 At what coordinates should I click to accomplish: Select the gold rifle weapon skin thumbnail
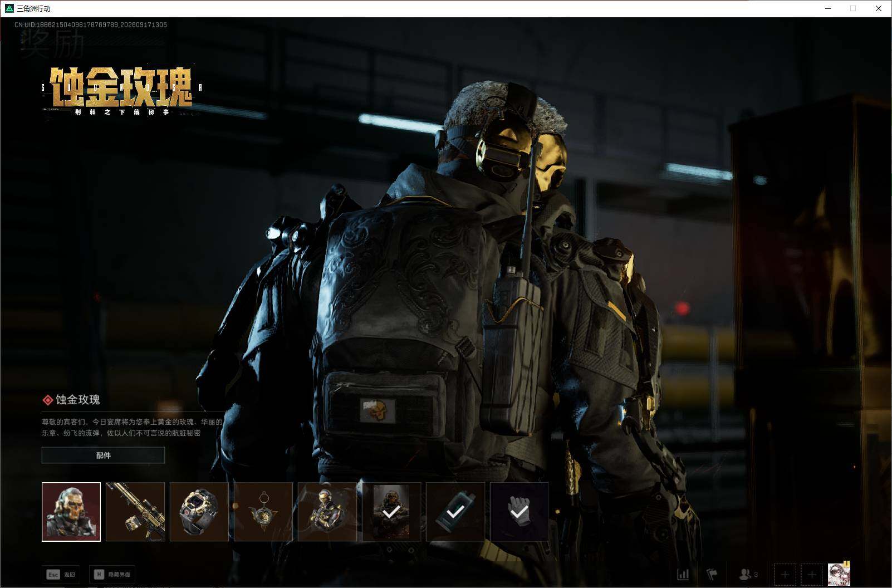pos(135,512)
